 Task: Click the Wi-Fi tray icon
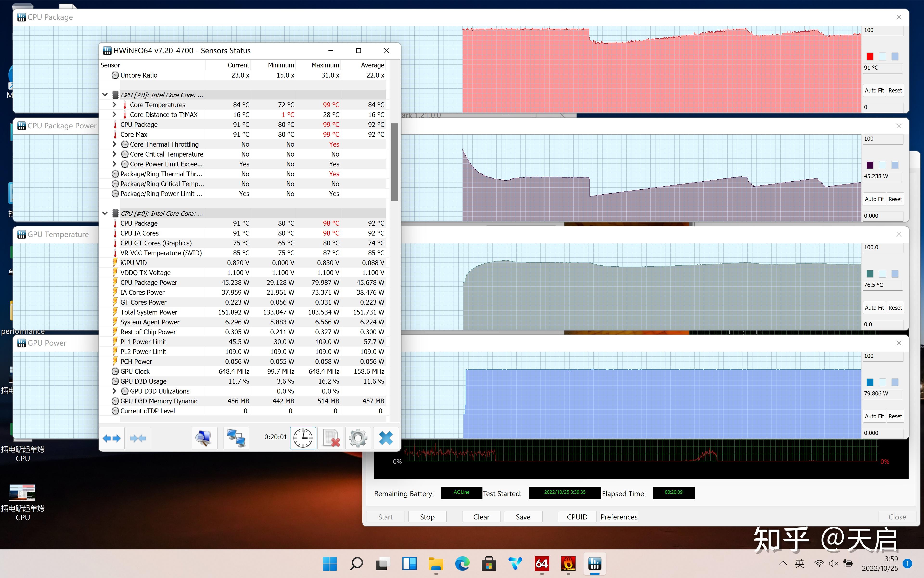[x=819, y=563]
